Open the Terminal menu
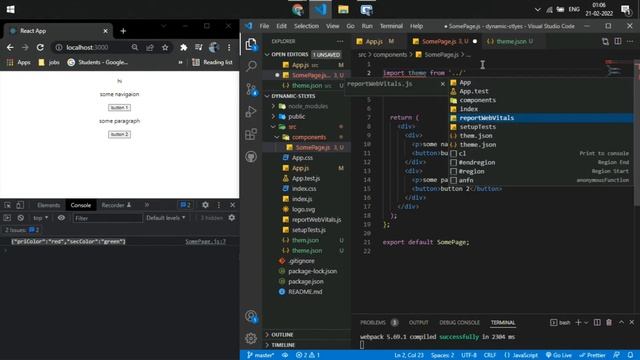This screenshot has height=360, width=640. [x=391, y=26]
